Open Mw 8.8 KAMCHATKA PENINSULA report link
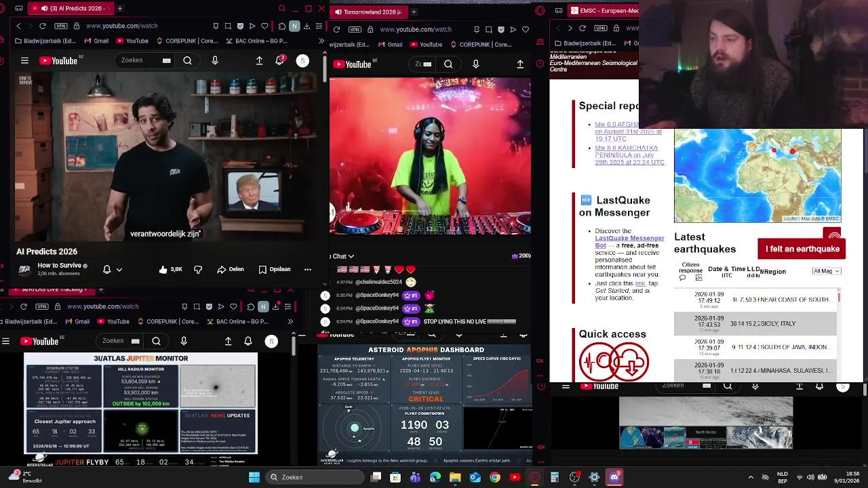 click(x=629, y=155)
